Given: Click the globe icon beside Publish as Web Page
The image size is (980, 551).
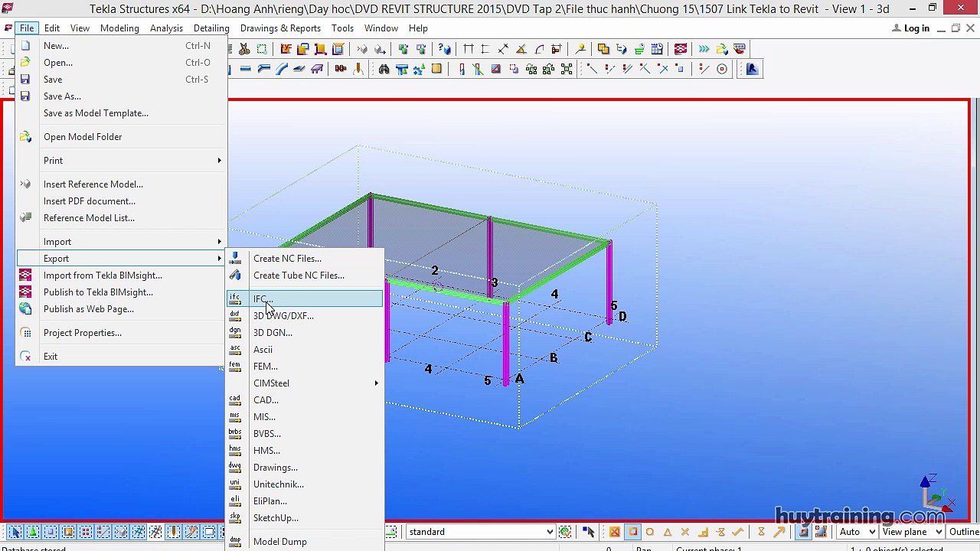Looking at the screenshot, I should point(25,308).
